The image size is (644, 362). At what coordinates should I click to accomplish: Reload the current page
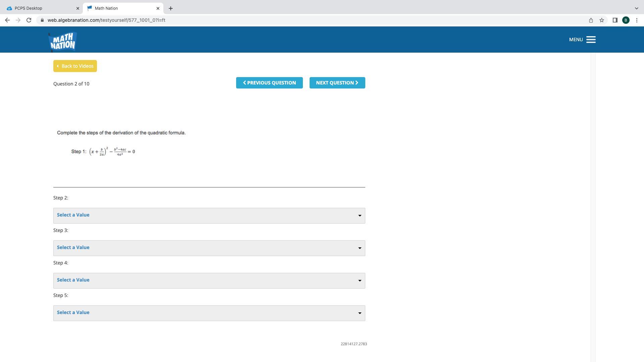click(x=29, y=20)
